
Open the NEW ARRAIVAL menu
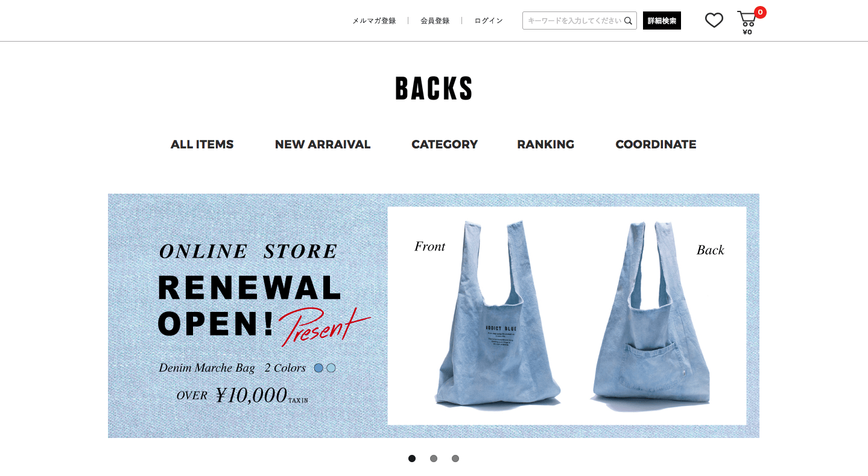coord(323,144)
